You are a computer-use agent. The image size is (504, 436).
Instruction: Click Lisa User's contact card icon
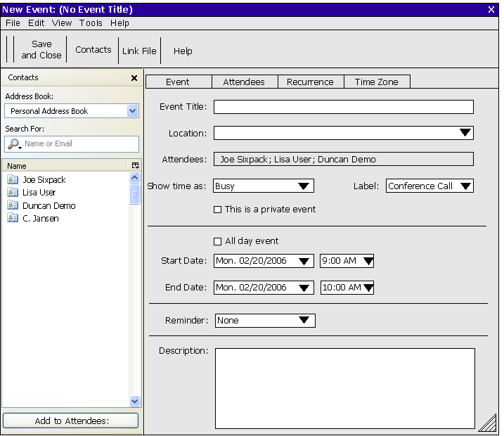(x=12, y=193)
